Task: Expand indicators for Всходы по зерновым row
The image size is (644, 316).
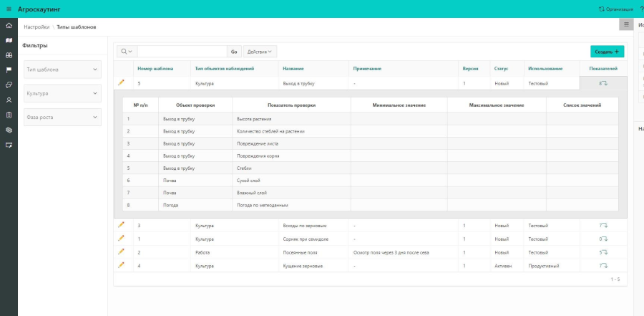Action: [603, 225]
